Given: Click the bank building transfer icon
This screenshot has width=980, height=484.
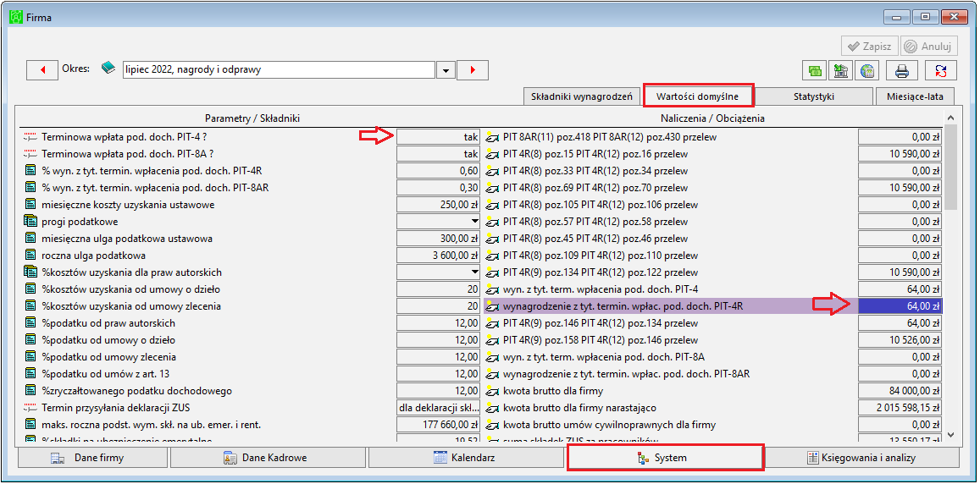Looking at the screenshot, I should [840, 70].
